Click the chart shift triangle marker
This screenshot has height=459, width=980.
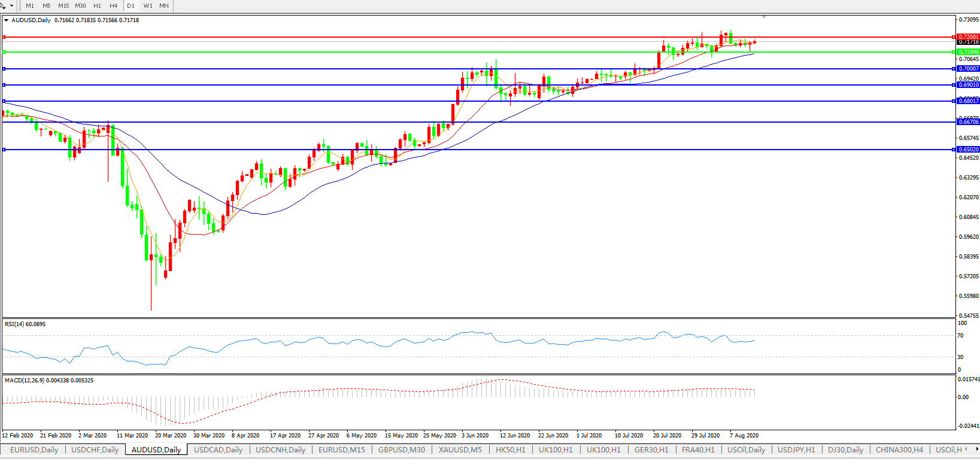(x=764, y=17)
